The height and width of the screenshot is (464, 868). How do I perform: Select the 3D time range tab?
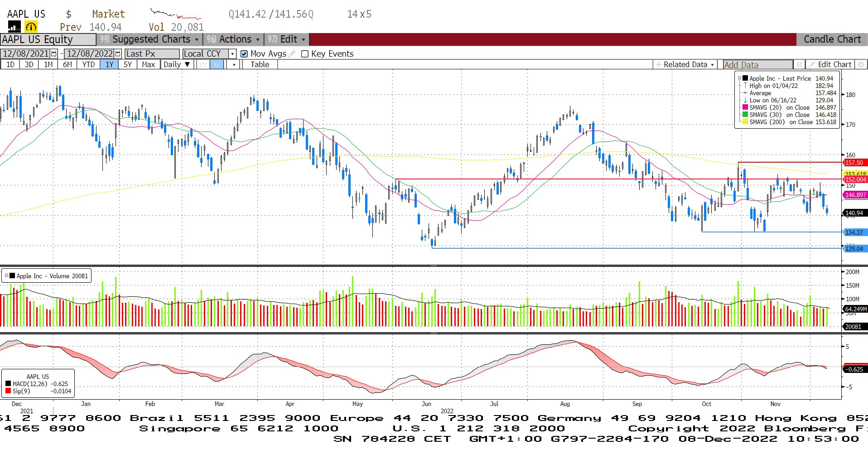pyautogui.click(x=29, y=64)
